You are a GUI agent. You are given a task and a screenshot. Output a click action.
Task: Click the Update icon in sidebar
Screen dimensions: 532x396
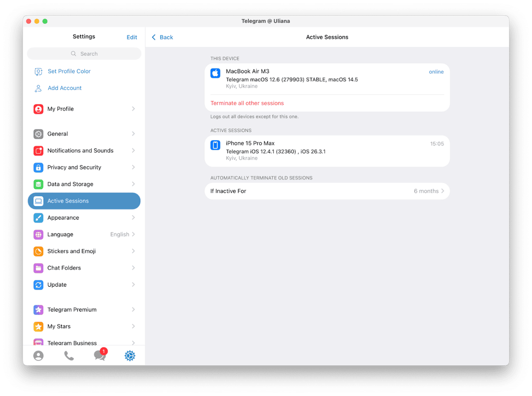click(x=38, y=284)
